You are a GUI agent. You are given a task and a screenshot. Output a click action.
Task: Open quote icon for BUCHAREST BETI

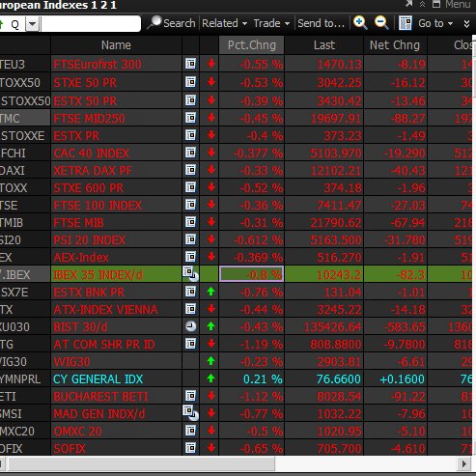190,396
